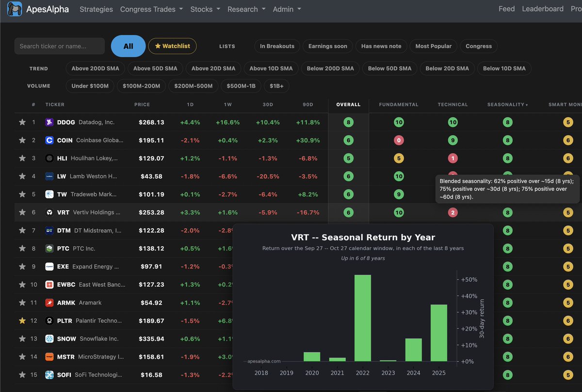Viewport: 582px width, 392px height.
Task: Apply the Above 200D SMA trend filter
Action: [x=95, y=68]
